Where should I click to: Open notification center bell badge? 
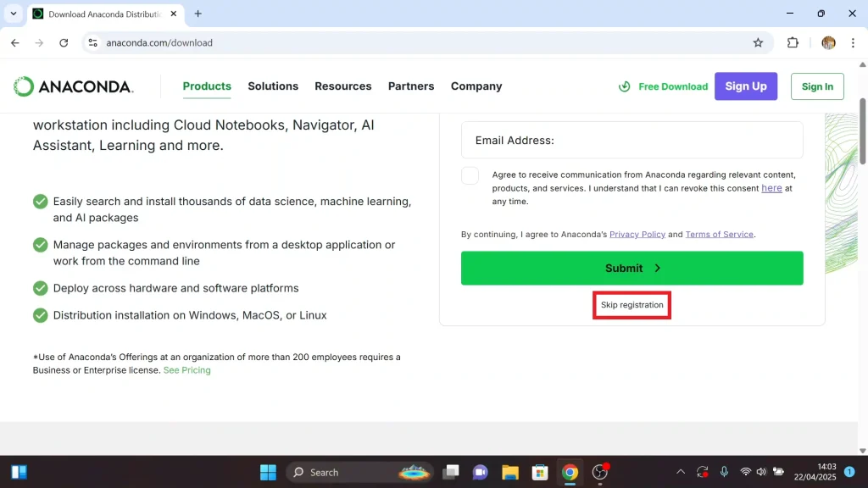[849, 472]
